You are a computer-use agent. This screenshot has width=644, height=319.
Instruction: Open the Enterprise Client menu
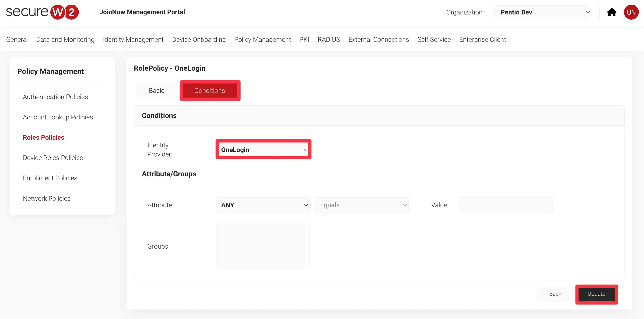(482, 39)
